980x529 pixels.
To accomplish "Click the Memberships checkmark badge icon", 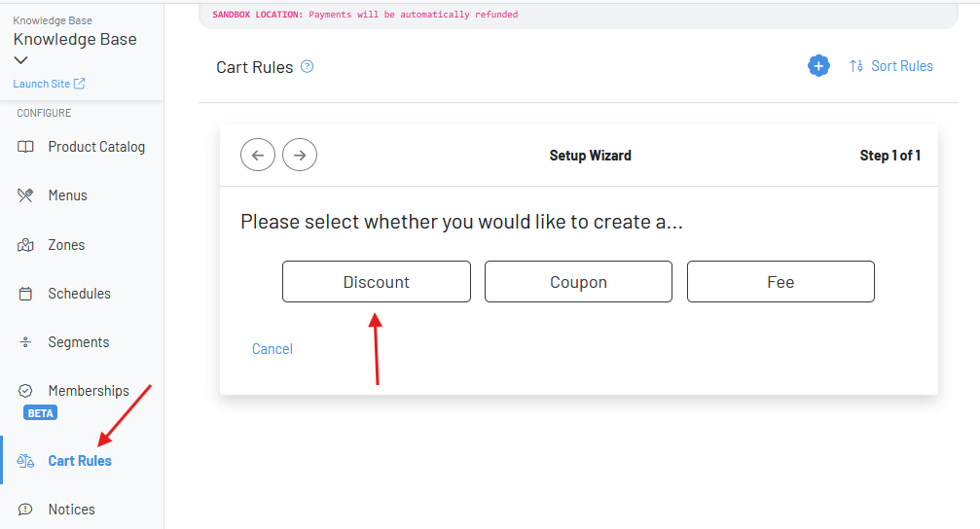I will click(x=25, y=391).
